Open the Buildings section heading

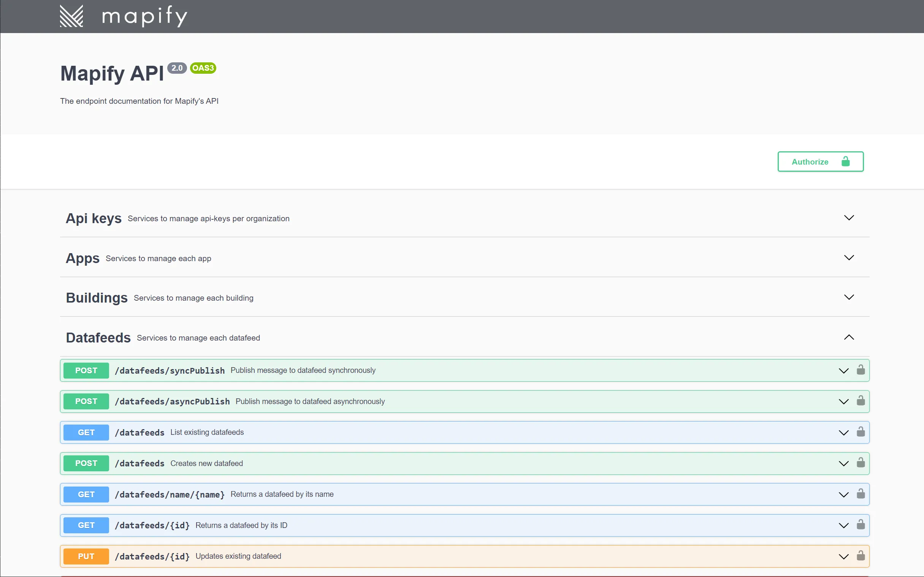(97, 298)
